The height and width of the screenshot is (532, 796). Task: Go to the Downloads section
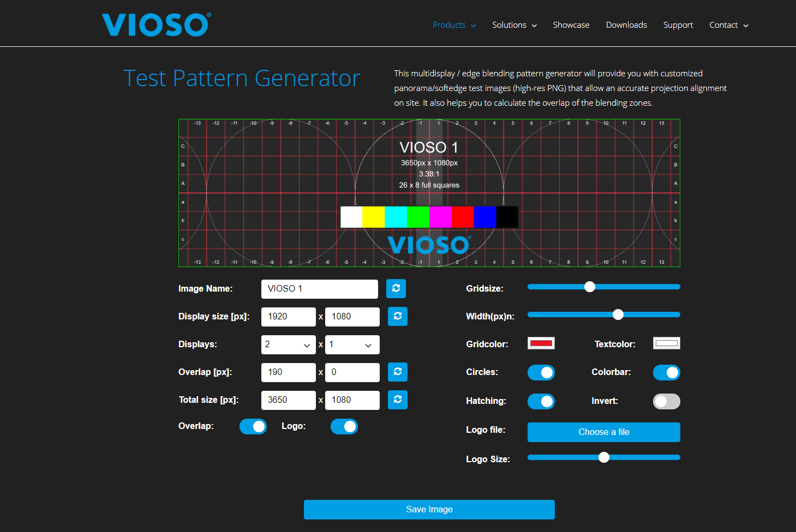coord(626,25)
